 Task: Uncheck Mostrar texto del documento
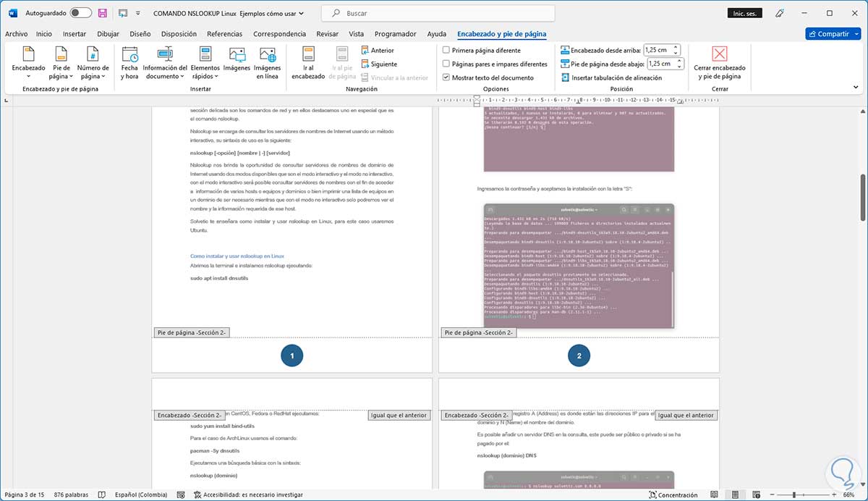488,77
